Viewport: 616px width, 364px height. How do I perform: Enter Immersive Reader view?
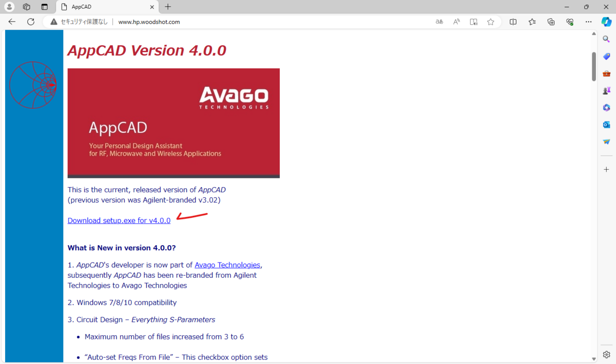tap(474, 22)
